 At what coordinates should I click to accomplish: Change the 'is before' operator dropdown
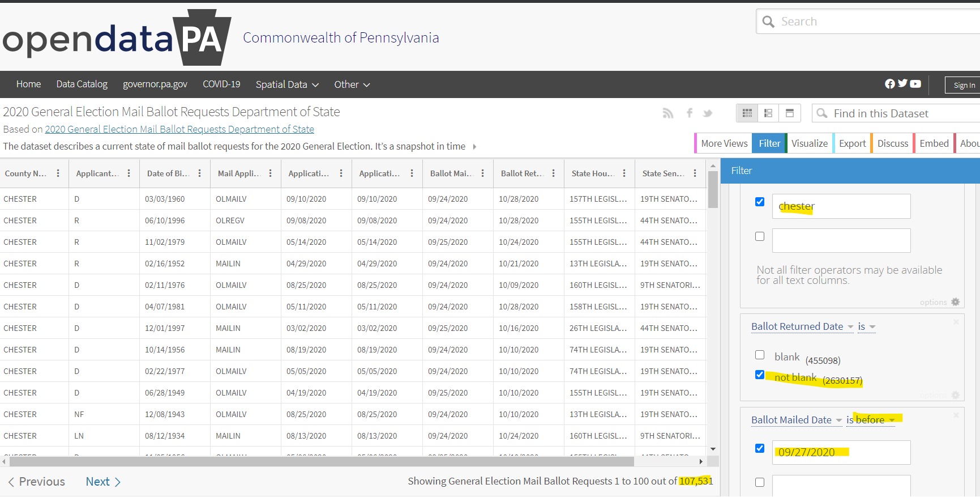(871, 420)
